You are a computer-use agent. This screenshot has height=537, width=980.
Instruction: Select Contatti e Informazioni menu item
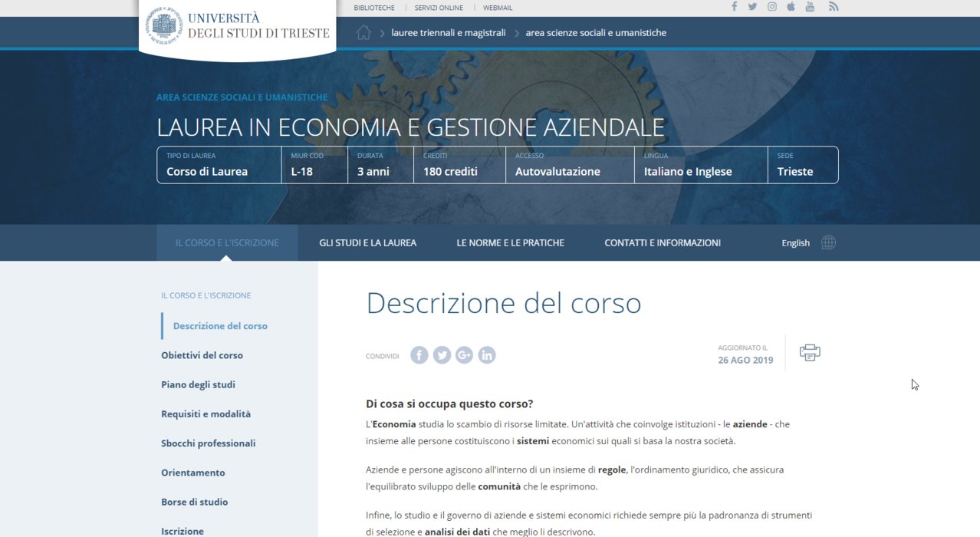tap(663, 242)
